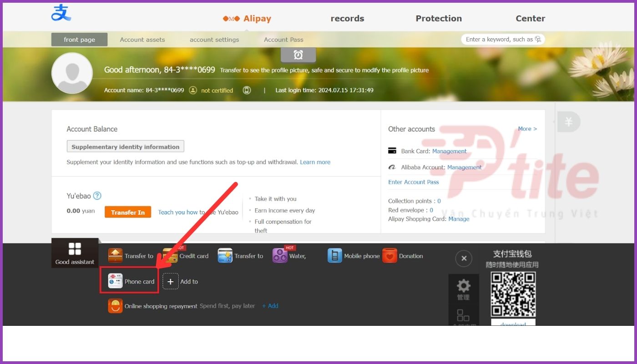Open the Center tab

tap(530, 19)
